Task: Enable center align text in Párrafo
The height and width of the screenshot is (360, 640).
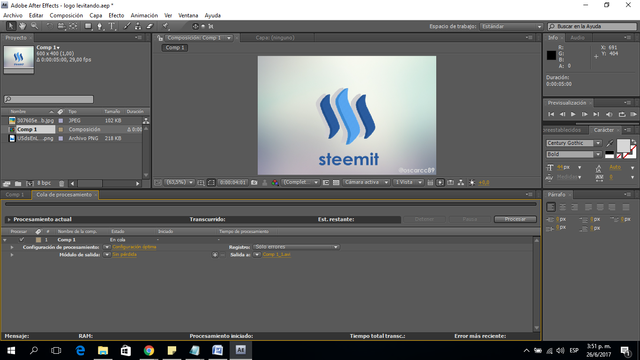Action: pyautogui.click(x=562, y=207)
